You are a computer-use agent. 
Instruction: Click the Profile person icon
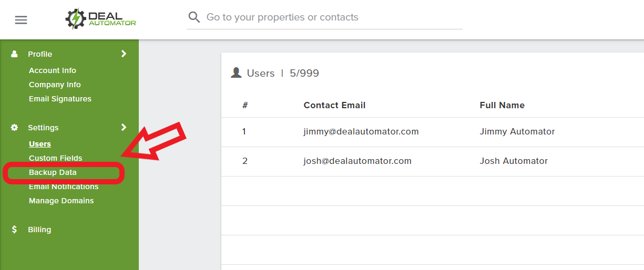pyautogui.click(x=14, y=54)
